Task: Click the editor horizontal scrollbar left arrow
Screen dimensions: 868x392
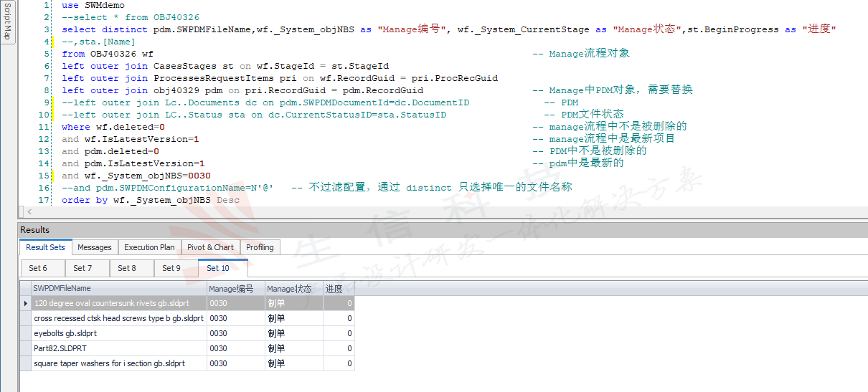Action: [x=29, y=212]
